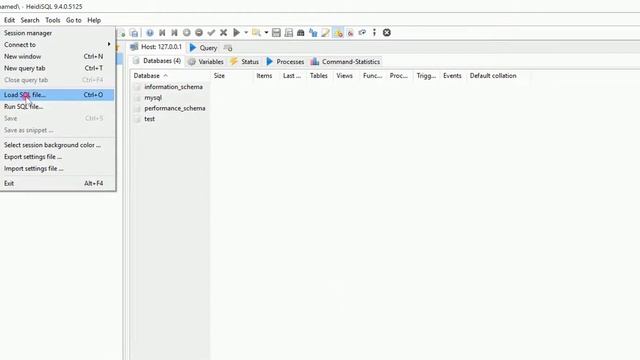Open the run query dropdown arrow
640x360 pixels.
(246, 33)
